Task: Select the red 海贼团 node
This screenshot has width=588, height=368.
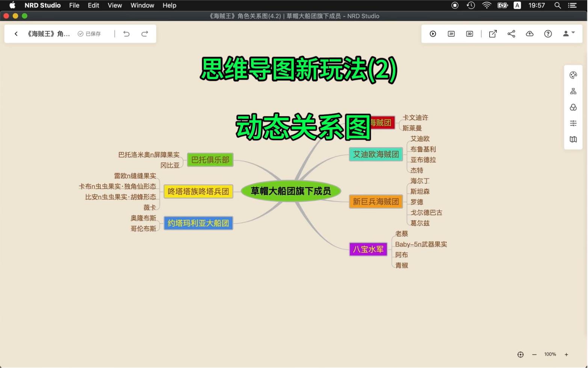Action: point(382,123)
